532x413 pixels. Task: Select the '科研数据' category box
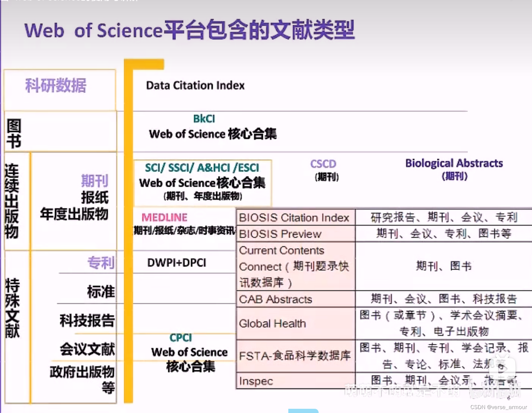(60, 90)
